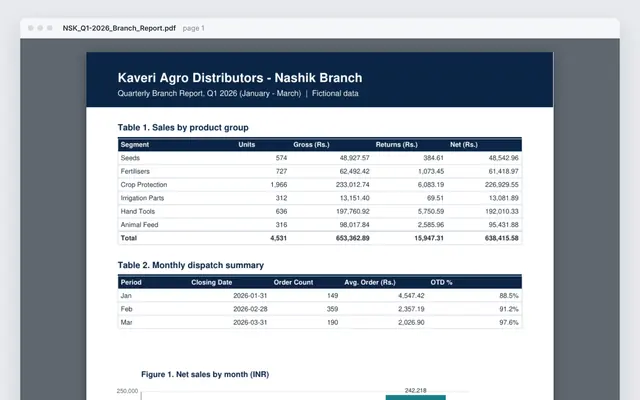Click the Irrigation Parts gross value 13,151.40
The height and width of the screenshot is (400, 640).
[354, 198]
